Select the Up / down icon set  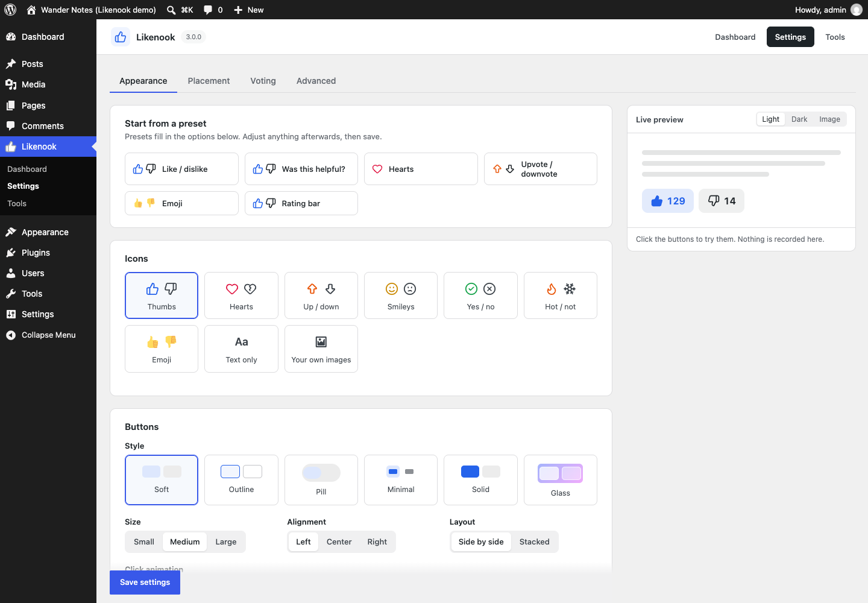[321, 295]
